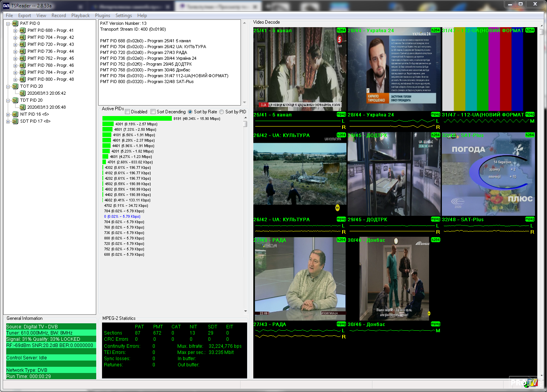Select PMT PID 736 - Progr. 44 entry
Image resolution: width=547 pixels, height=392 pixels.
50,51
